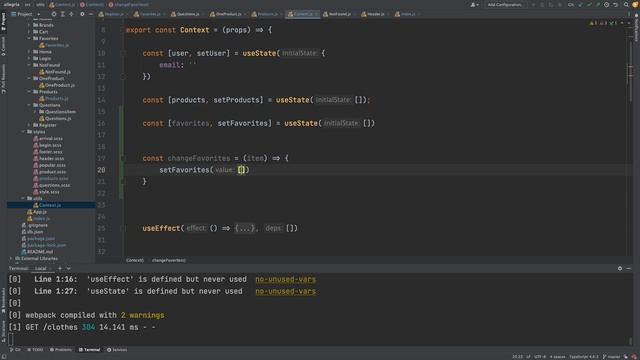Screen dimensions: 640x360
Task: Open Project panel settings gear
Action: pyautogui.click(x=82, y=14)
